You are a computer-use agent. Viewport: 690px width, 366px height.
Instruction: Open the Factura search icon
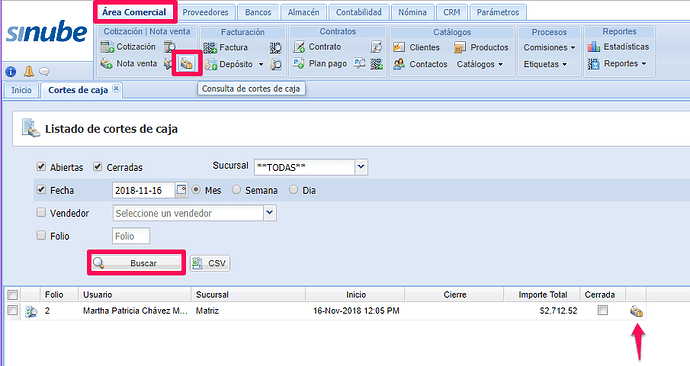tap(275, 47)
